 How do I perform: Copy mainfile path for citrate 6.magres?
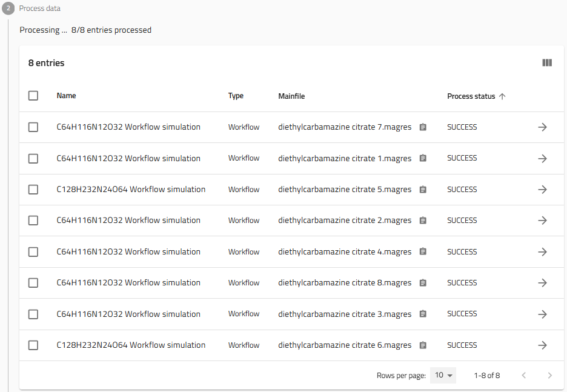(423, 345)
